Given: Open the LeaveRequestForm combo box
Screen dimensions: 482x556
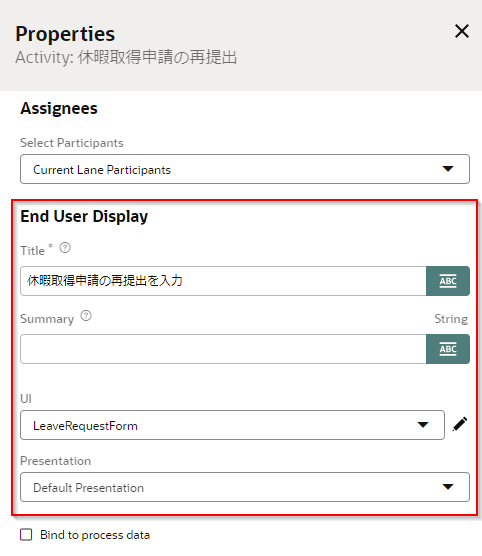Looking at the screenshot, I should [232, 425].
